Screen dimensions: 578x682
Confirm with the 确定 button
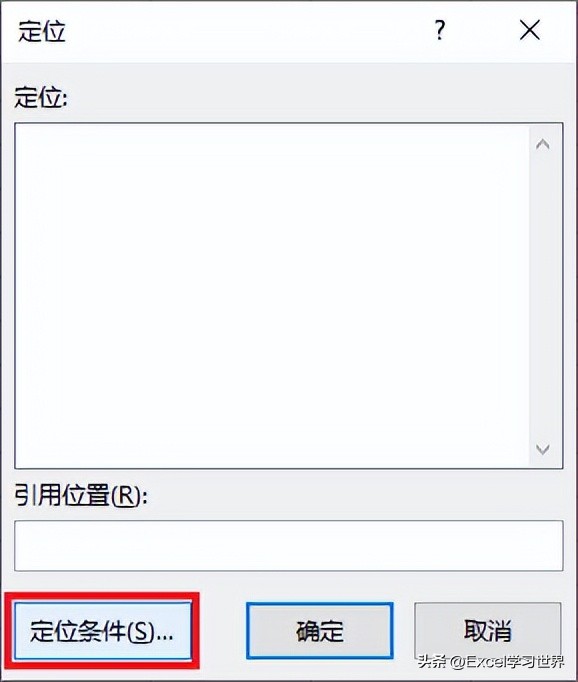pos(320,631)
